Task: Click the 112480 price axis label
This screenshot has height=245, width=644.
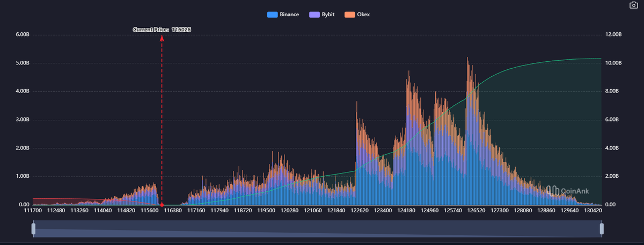Action: (x=56, y=211)
